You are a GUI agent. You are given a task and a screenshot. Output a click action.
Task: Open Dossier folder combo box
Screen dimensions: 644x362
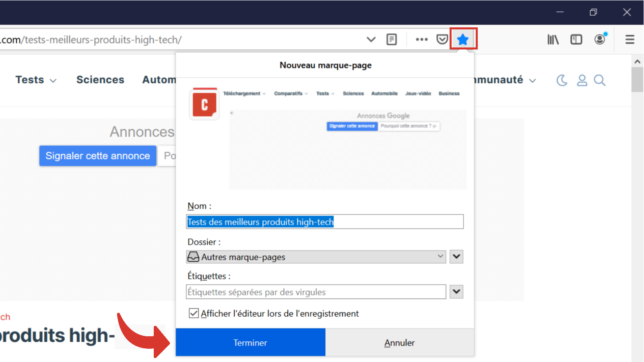tap(316, 257)
